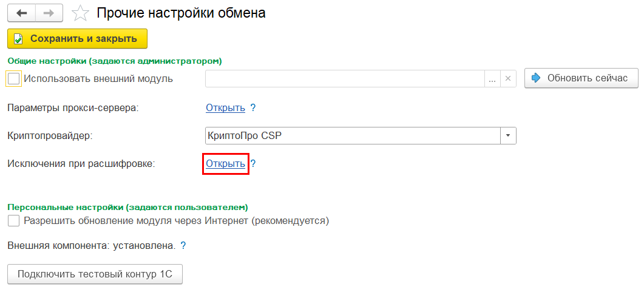Click the Персональные настройки section header

coord(127,207)
